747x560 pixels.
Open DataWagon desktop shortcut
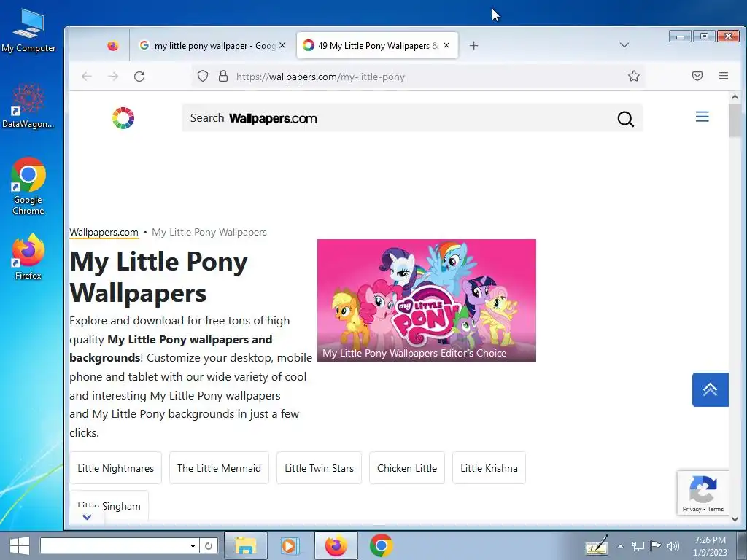(28, 106)
